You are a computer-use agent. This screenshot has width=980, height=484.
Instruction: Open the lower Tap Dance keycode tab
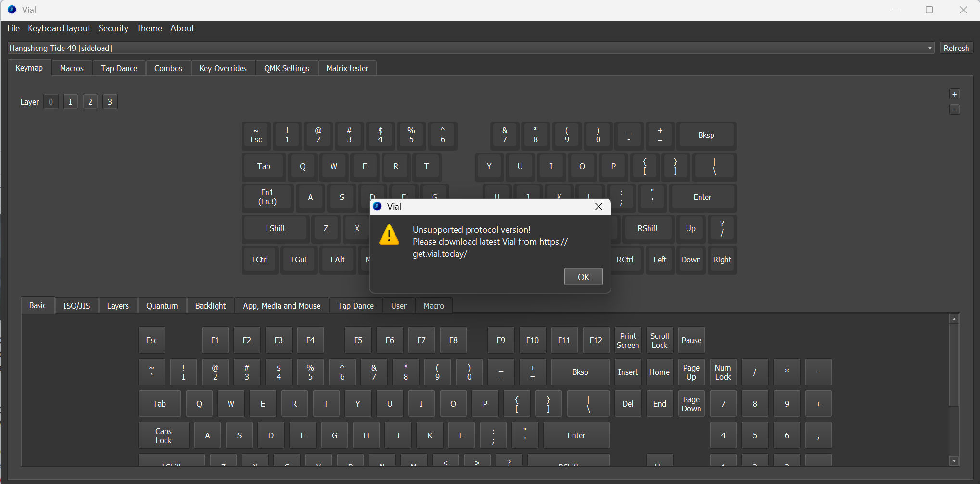(x=356, y=306)
